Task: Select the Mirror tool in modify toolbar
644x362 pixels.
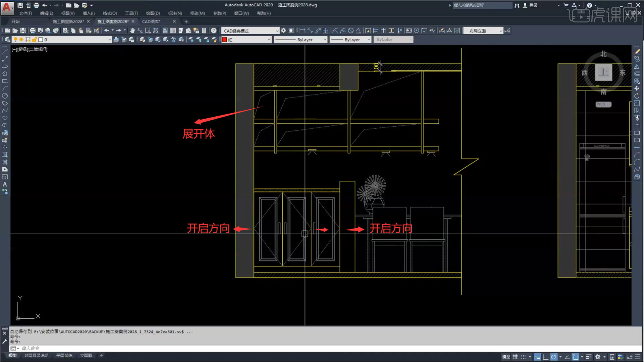Action: [637, 66]
